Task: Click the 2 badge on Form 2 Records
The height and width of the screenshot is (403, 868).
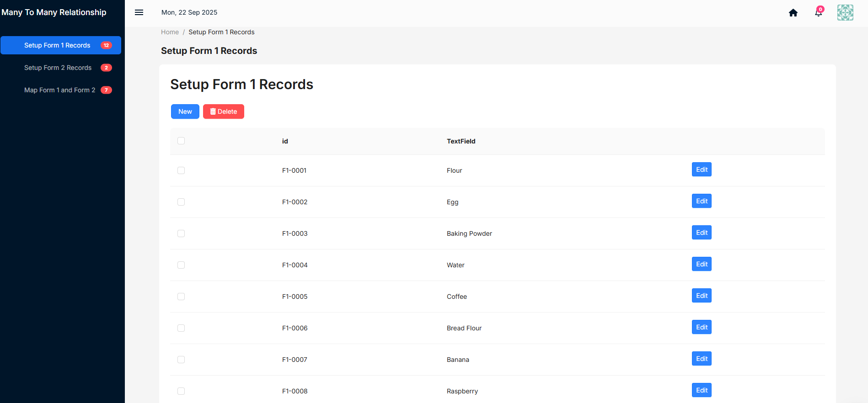Action: pyautogui.click(x=106, y=68)
